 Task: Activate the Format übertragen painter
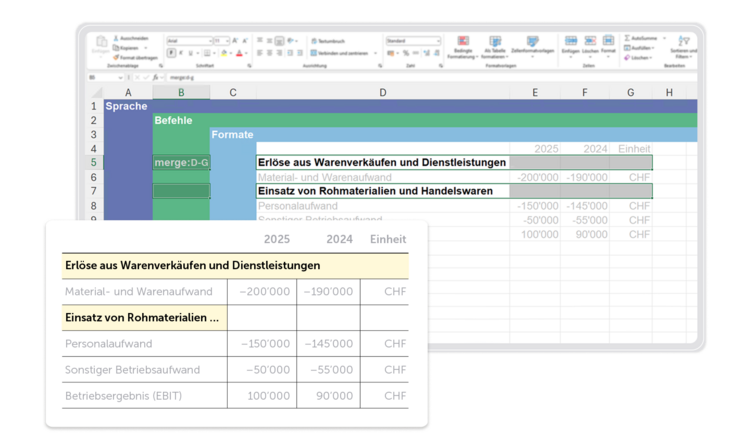click(x=114, y=56)
